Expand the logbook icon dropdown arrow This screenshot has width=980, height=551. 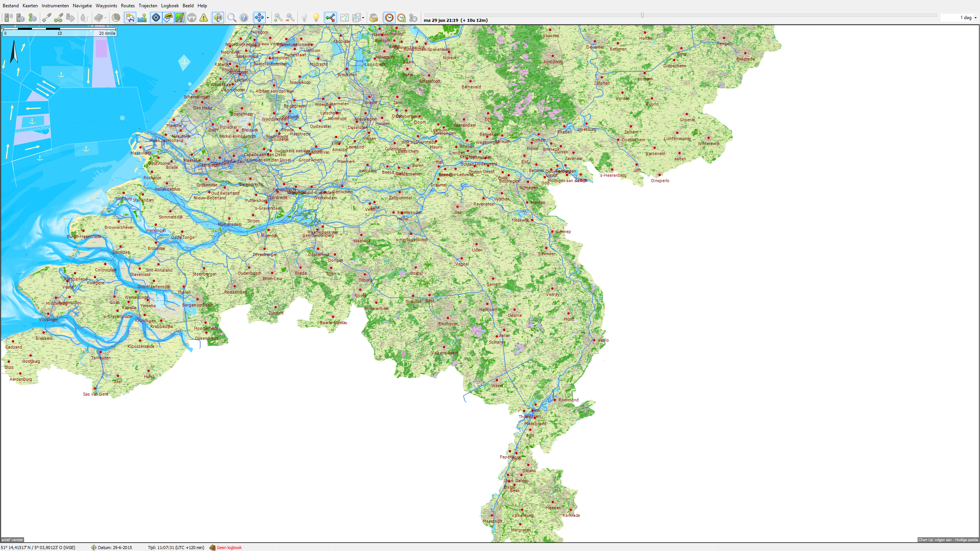[105, 18]
